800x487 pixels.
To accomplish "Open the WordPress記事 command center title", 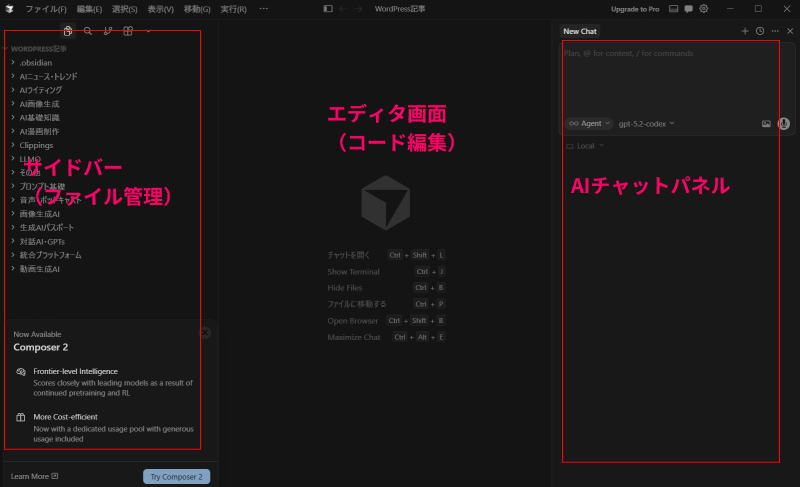I will coord(400,9).
